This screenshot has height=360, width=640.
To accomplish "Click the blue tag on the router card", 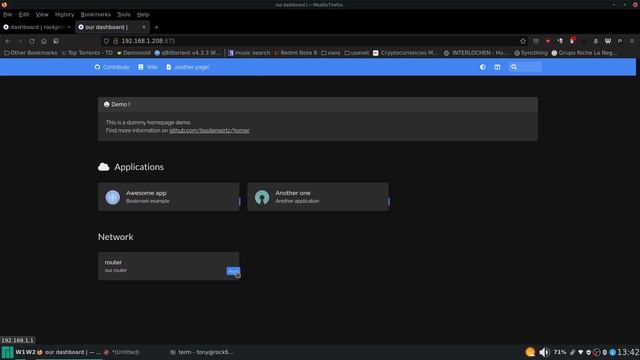I will click(233, 271).
